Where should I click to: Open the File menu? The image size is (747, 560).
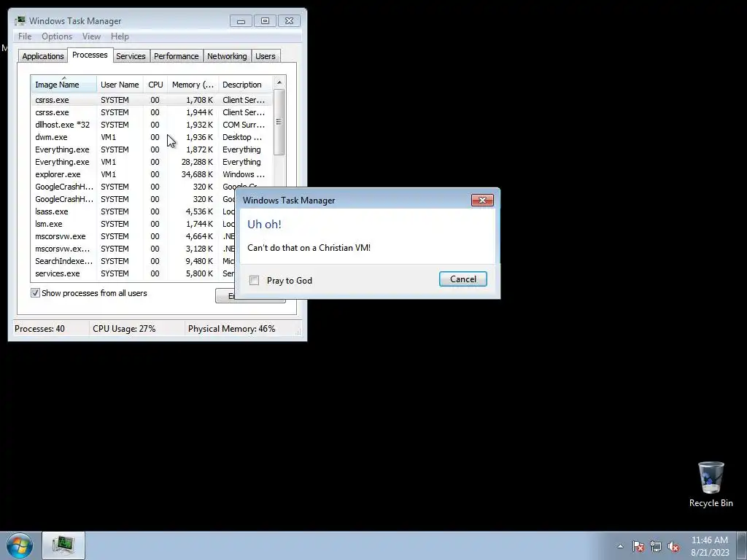point(25,36)
